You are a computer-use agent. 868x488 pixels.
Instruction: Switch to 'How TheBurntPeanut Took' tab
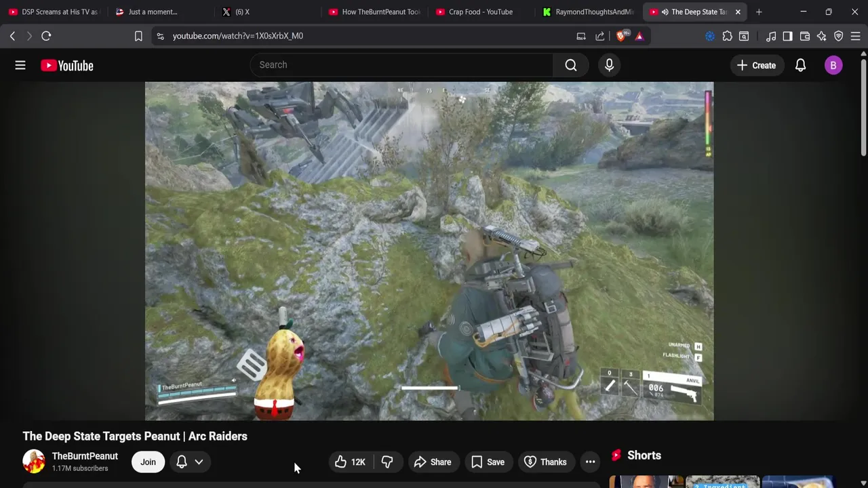point(376,12)
